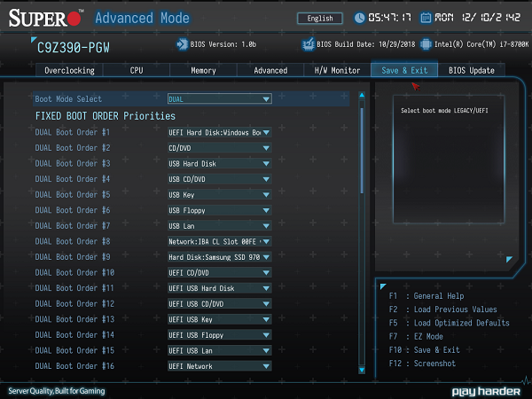Click the boot list scrollbar thumb
Viewport: 532px width, 399px height.
tap(362, 151)
